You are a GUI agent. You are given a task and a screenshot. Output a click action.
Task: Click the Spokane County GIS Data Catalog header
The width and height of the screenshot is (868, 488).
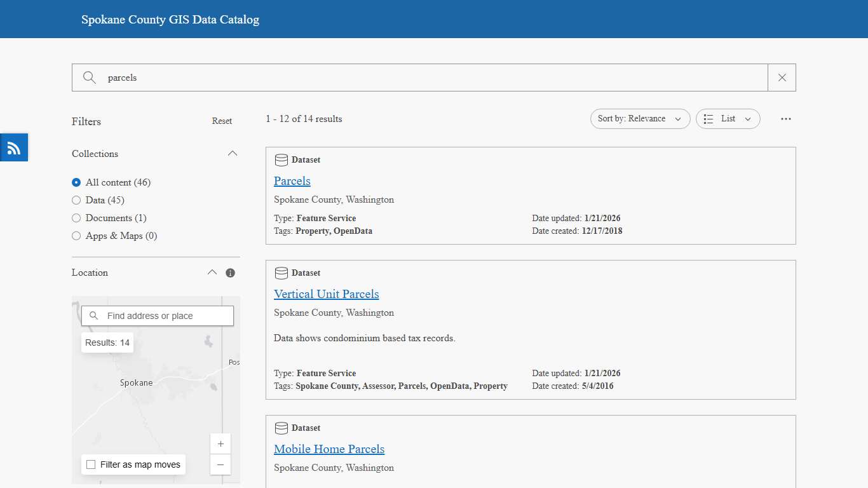tap(170, 19)
